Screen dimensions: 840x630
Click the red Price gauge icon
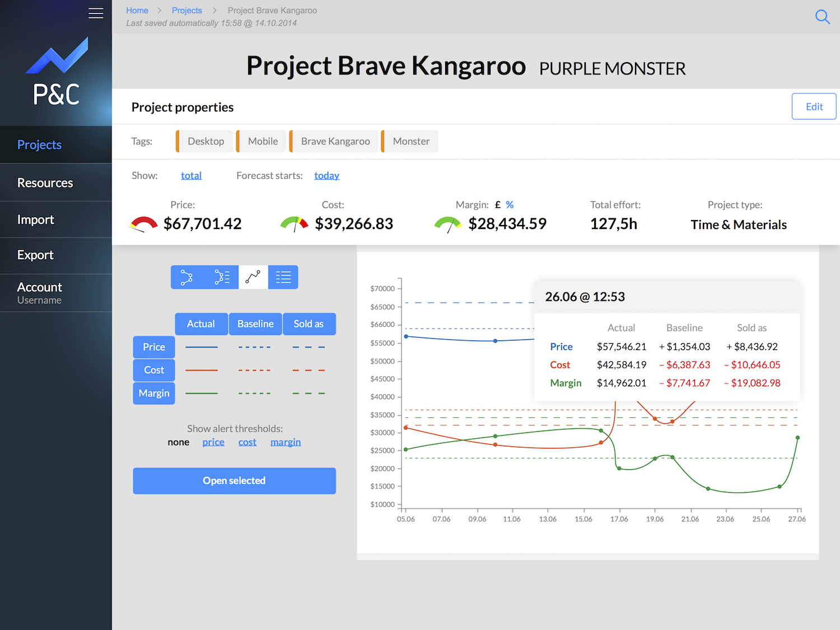(x=143, y=224)
